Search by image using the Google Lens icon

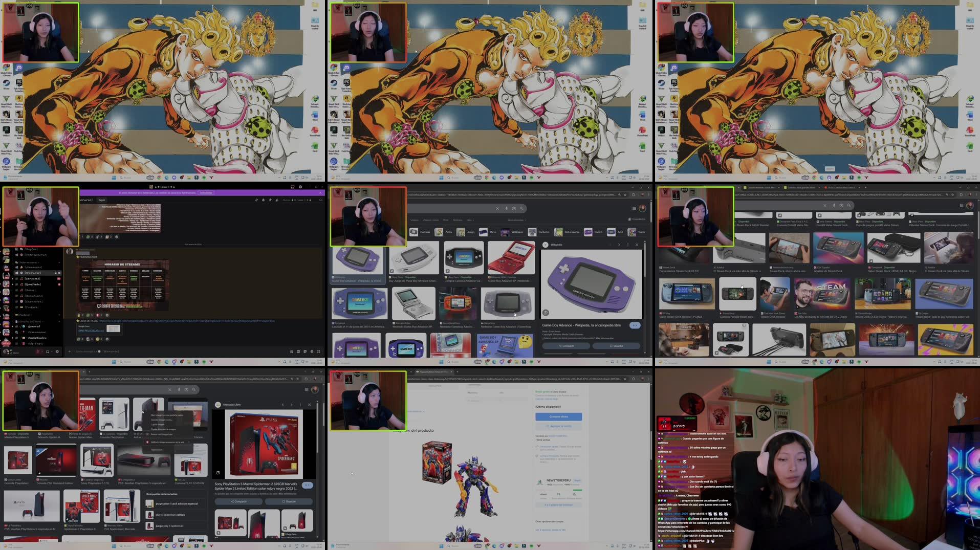pyautogui.click(x=514, y=208)
